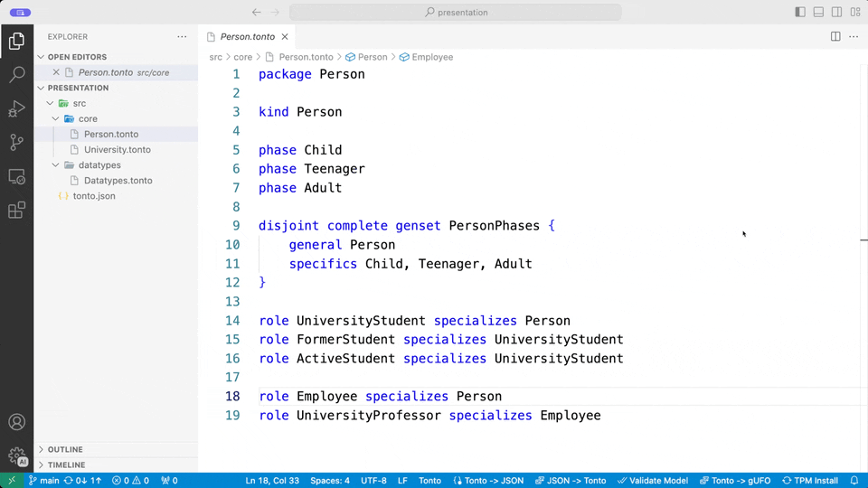868x488 pixels.
Task: Click FormerStudent on line 15
Action: (346, 340)
